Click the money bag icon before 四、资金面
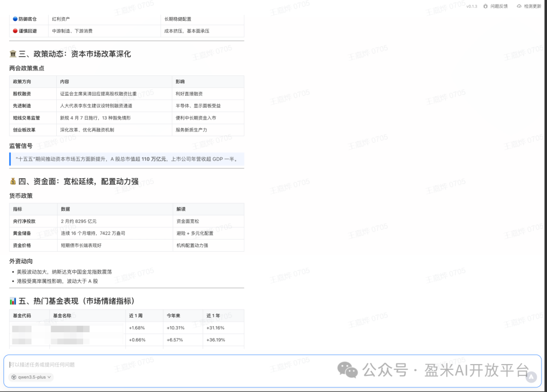The height and width of the screenshot is (392, 547). pyautogui.click(x=13, y=181)
